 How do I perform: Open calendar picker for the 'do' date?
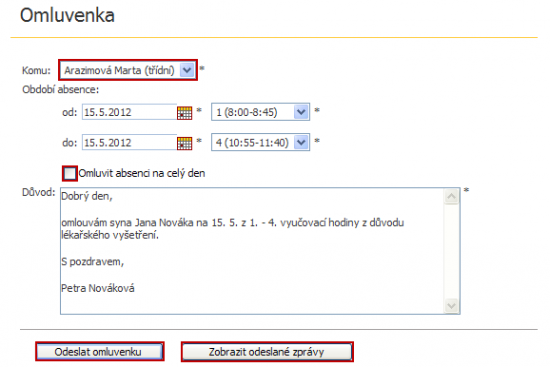click(x=185, y=143)
